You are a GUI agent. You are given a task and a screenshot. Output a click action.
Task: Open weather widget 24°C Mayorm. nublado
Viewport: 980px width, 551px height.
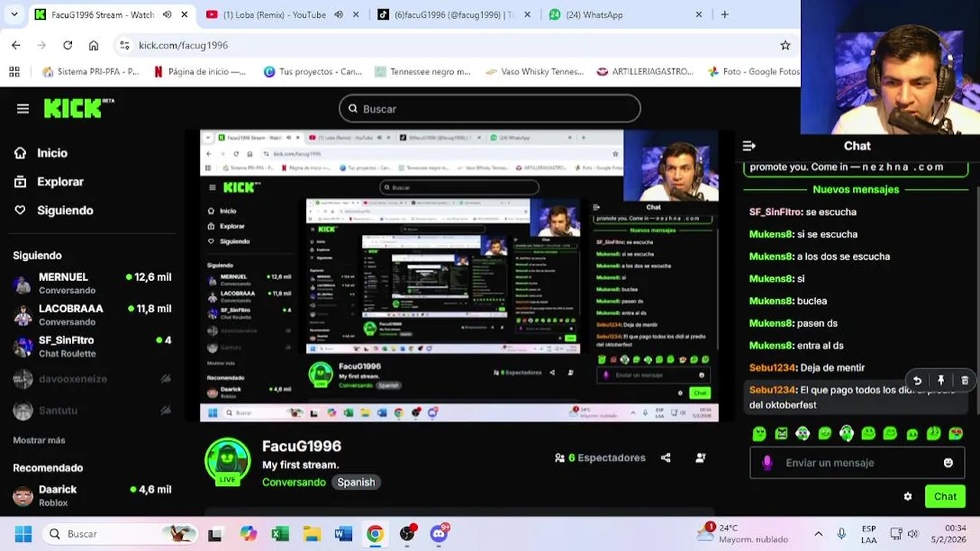click(x=741, y=533)
